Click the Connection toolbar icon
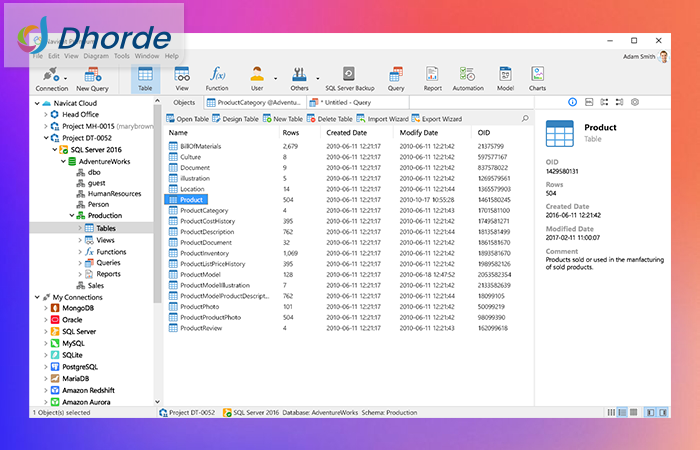Screen dimensions: 700x450 [52, 76]
